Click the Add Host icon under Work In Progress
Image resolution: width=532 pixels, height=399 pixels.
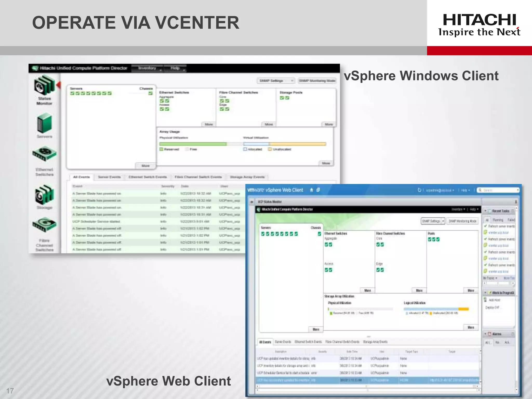point(485,300)
